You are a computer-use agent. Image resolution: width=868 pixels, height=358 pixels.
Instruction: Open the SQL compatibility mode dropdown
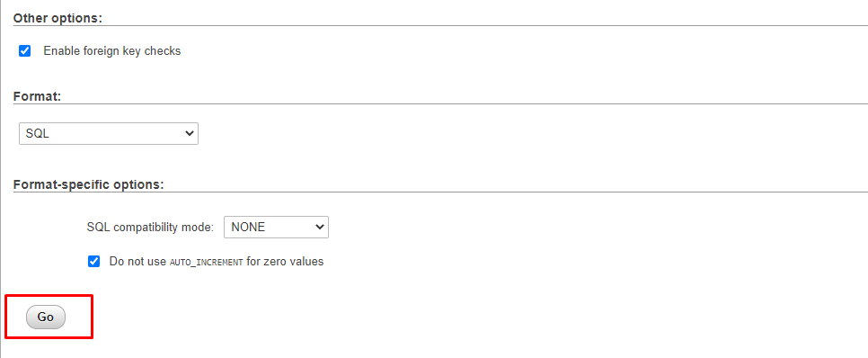click(x=276, y=228)
